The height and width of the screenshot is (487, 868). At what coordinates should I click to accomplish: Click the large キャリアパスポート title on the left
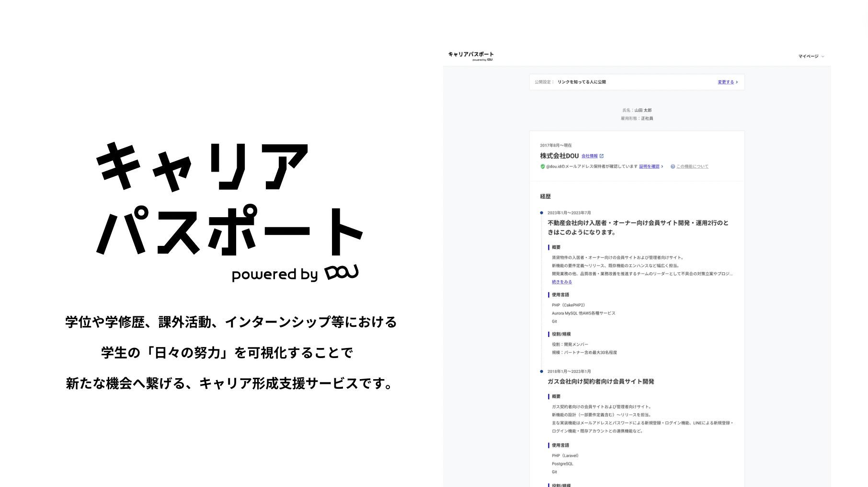pyautogui.click(x=229, y=199)
